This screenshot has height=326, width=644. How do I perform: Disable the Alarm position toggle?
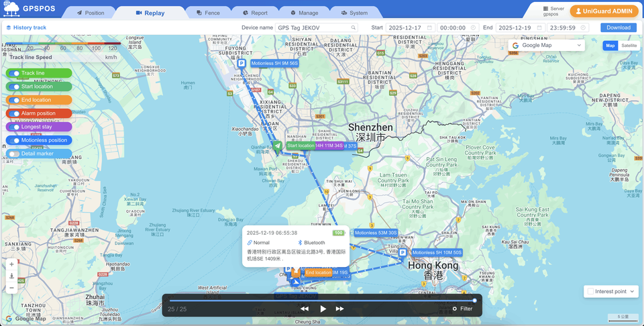coord(13,113)
